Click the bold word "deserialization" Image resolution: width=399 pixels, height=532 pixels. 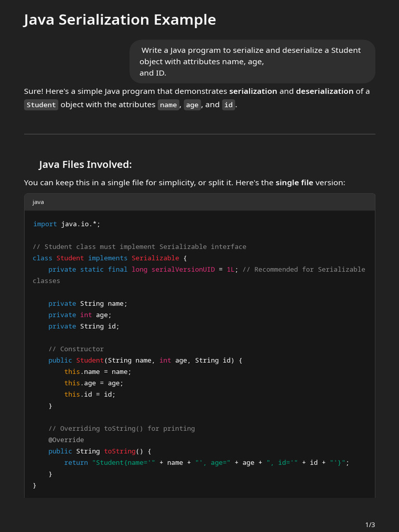click(x=325, y=91)
